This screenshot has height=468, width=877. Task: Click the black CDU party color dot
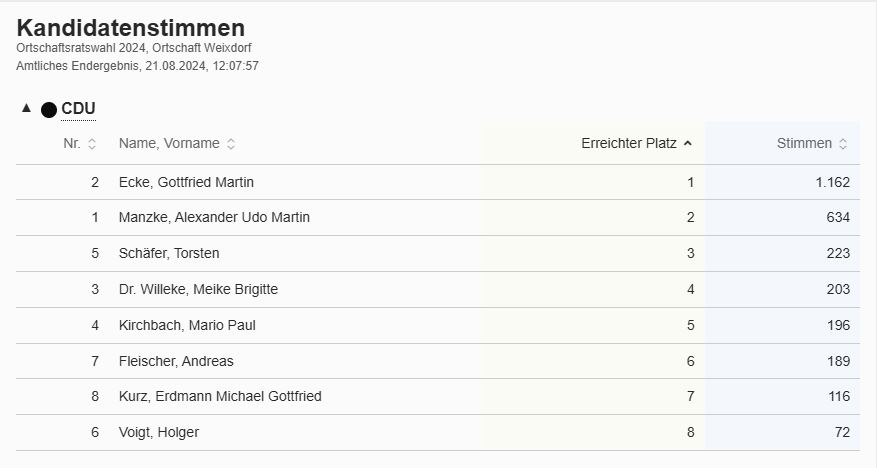pyautogui.click(x=49, y=110)
